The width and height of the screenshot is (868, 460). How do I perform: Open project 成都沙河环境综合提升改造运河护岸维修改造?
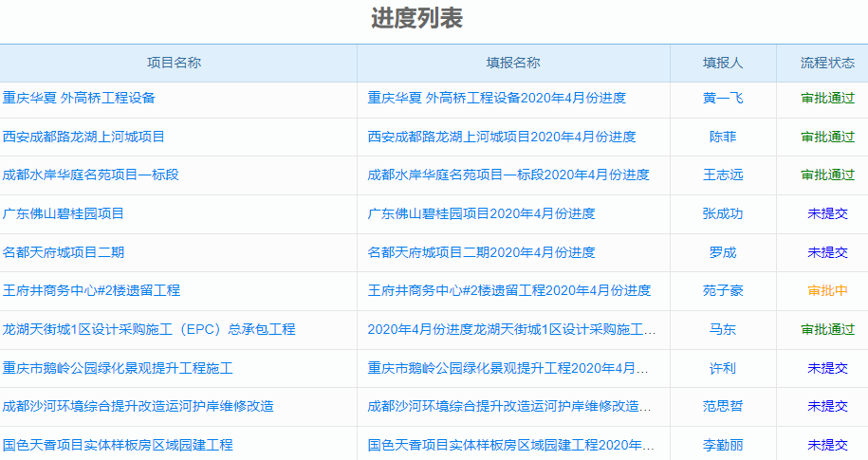point(138,406)
